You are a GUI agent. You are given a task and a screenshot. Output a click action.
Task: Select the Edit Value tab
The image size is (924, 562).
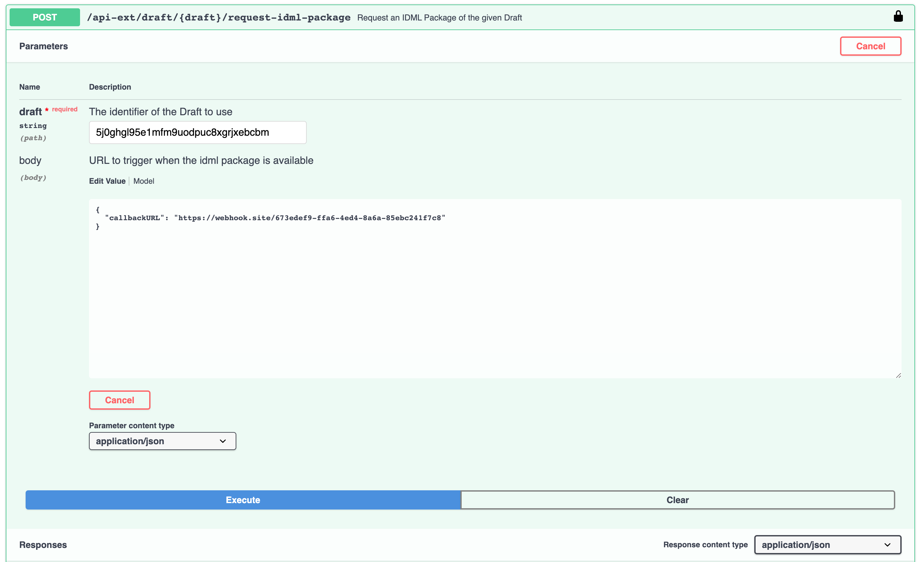(x=107, y=181)
